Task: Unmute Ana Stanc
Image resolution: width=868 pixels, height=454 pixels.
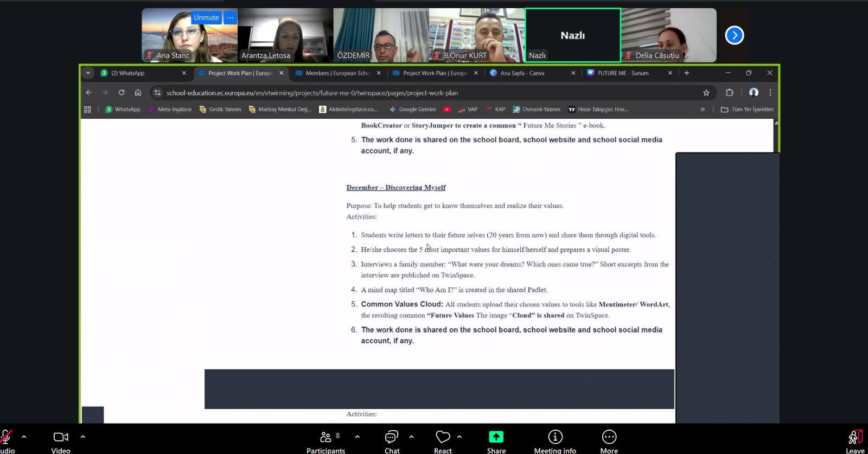Action: 206,18
